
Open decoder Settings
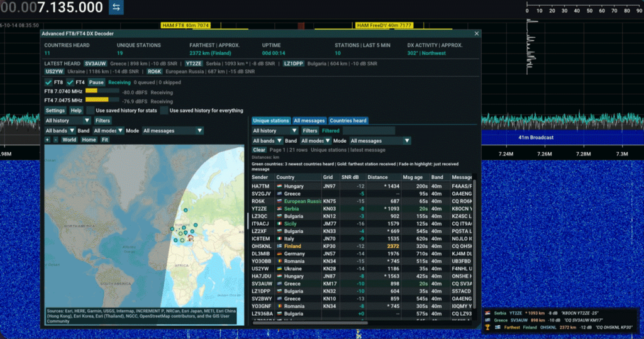coord(55,111)
